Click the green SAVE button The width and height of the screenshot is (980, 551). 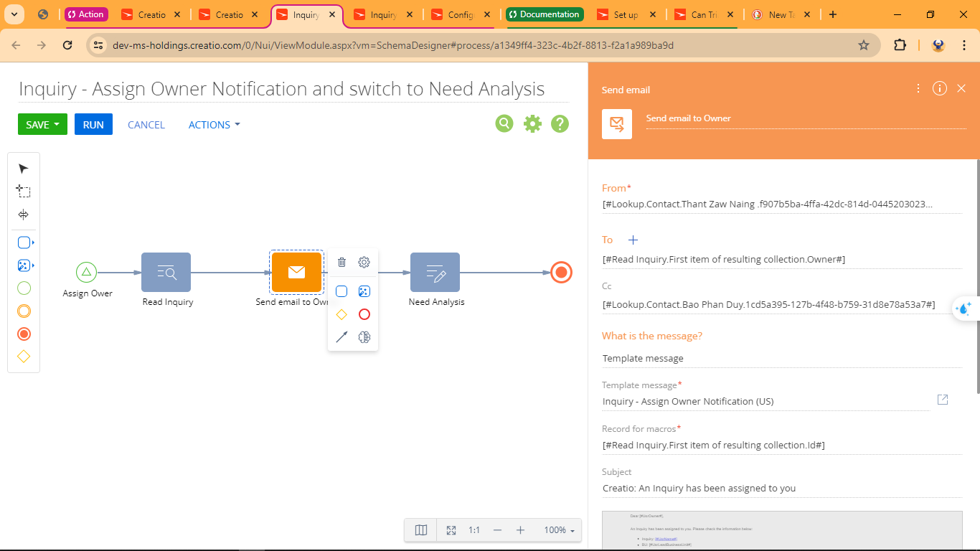[42, 124]
